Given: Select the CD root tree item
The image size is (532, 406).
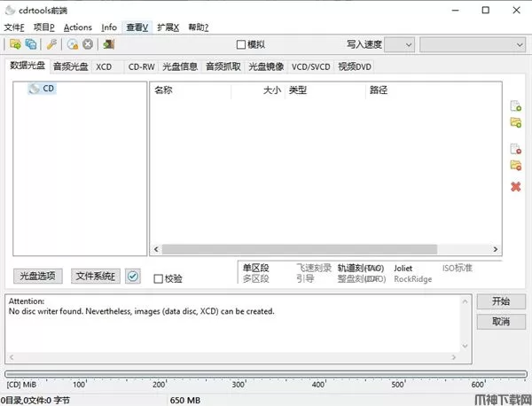Looking at the screenshot, I should pos(42,89).
